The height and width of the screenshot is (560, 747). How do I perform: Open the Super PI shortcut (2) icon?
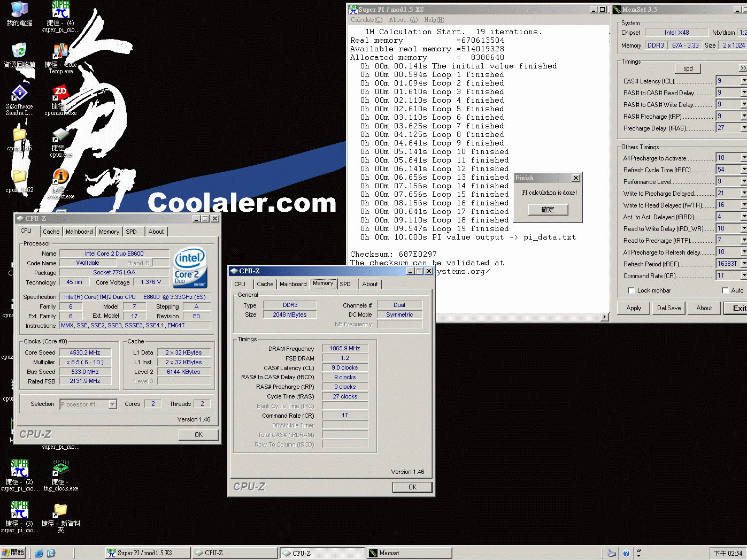tap(19, 475)
